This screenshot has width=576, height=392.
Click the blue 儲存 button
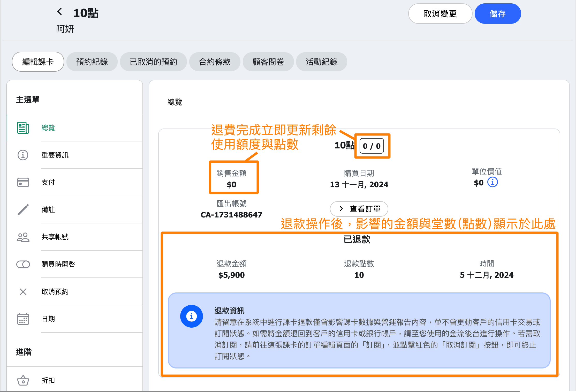497,14
